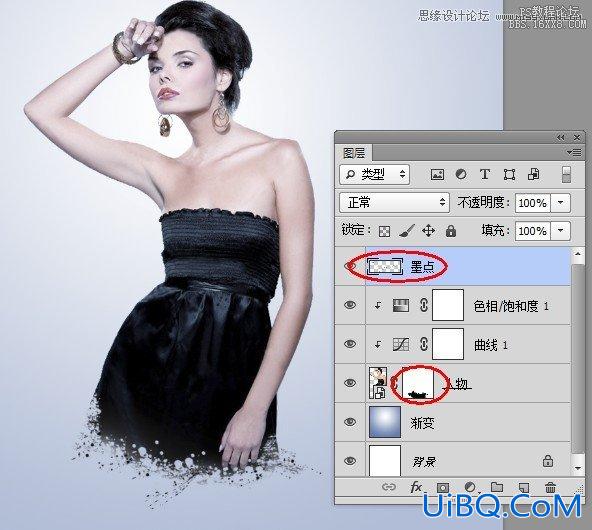
Task: Open the 类型 filter type dropdown
Action: click(x=374, y=174)
